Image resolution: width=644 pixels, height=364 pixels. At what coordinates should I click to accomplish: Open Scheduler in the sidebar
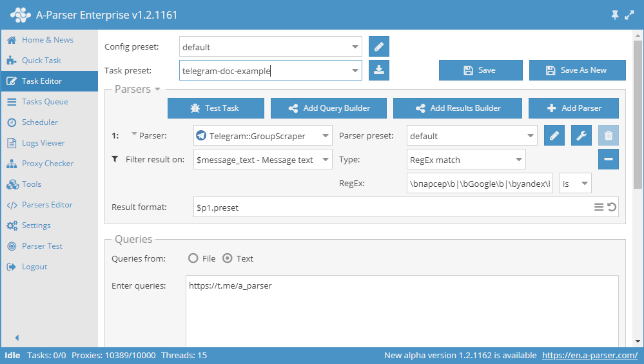39,122
